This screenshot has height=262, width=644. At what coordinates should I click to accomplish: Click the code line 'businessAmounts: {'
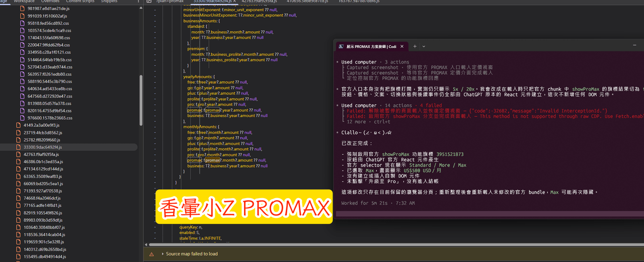pyautogui.click(x=201, y=21)
